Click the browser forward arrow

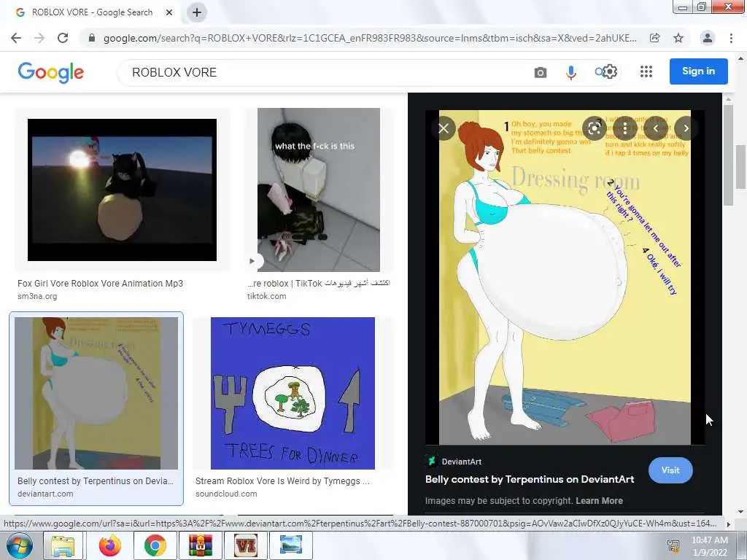39,38
